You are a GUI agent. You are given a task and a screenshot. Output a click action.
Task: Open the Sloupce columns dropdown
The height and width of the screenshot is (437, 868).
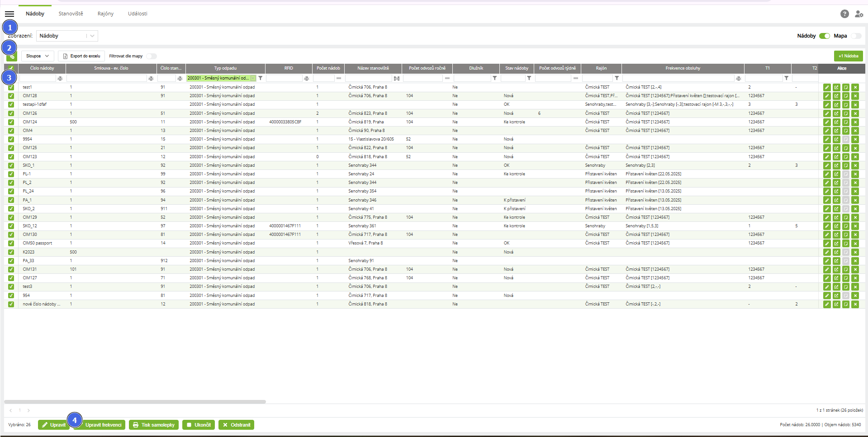click(x=38, y=56)
